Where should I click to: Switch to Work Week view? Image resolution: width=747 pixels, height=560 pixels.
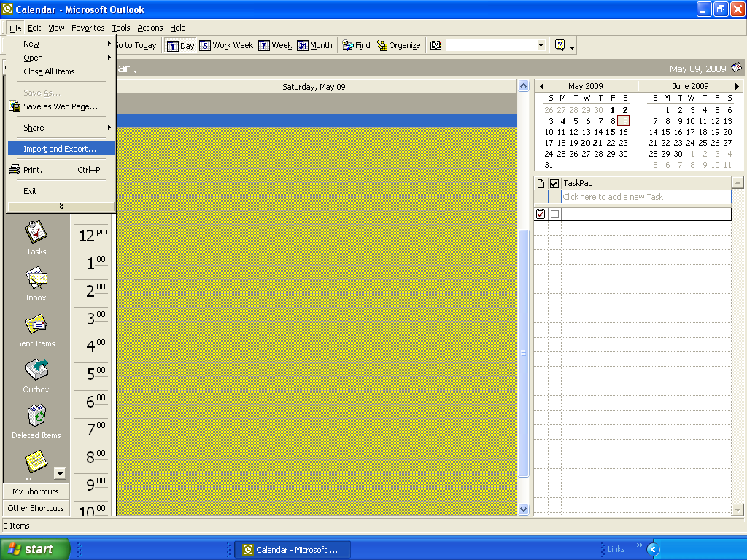226,46
